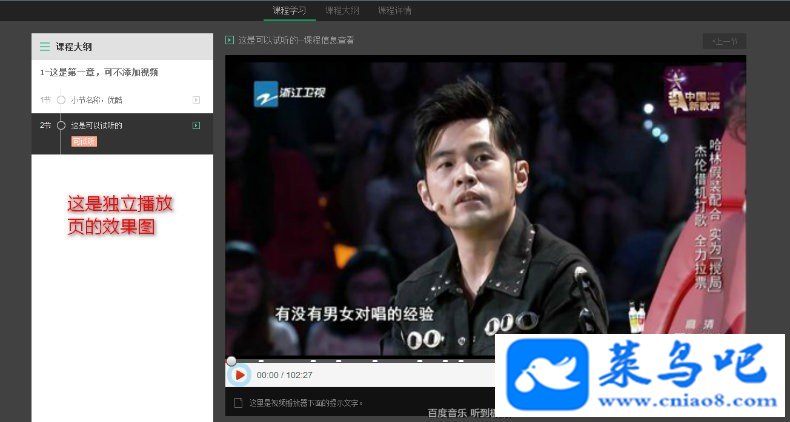Screen dimensions: 790x422
Task: Click the play icon before the lesson title
Action: [230, 40]
